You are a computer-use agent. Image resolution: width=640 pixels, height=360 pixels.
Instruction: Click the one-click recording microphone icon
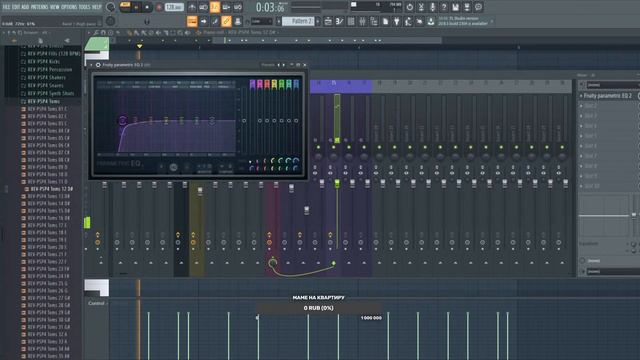click(x=432, y=7)
